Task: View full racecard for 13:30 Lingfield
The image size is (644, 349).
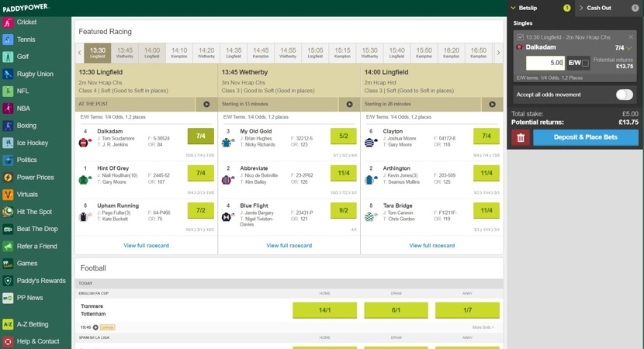Action: click(x=146, y=246)
